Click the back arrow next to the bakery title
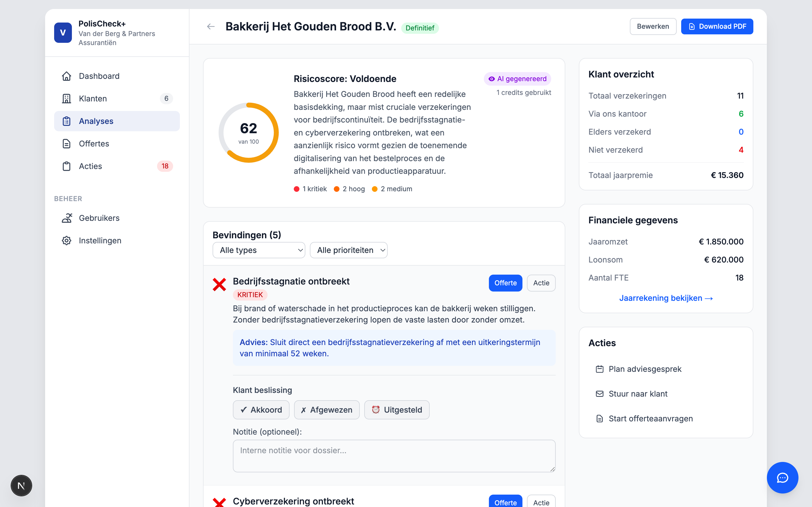This screenshot has width=812, height=507. click(x=210, y=26)
